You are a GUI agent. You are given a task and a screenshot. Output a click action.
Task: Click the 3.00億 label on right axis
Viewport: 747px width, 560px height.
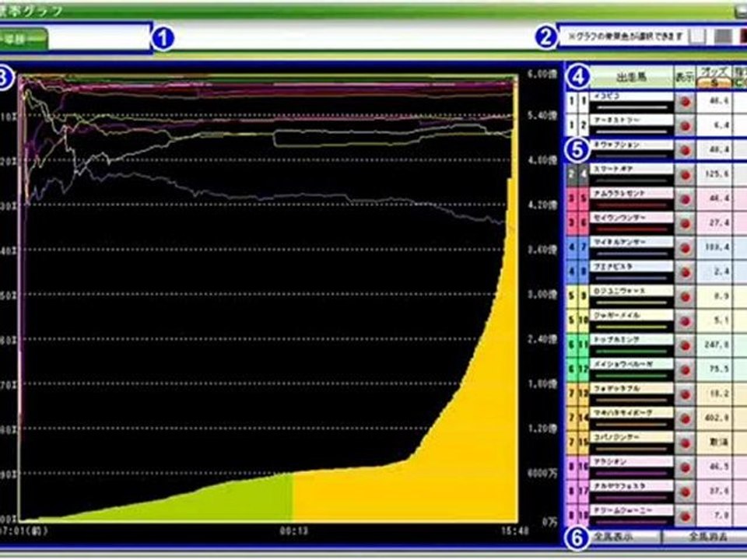tap(542, 294)
